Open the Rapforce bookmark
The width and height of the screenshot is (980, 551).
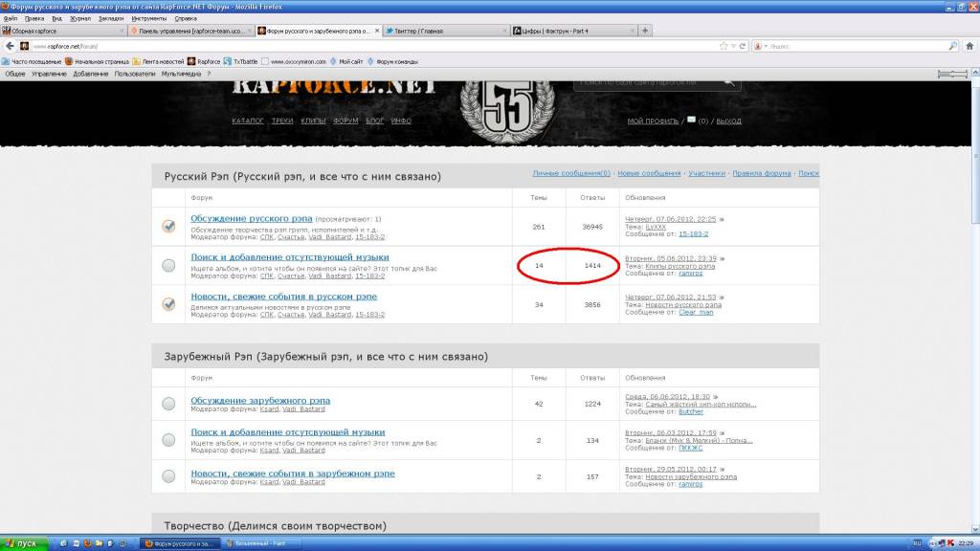click(x=204, y=61)
